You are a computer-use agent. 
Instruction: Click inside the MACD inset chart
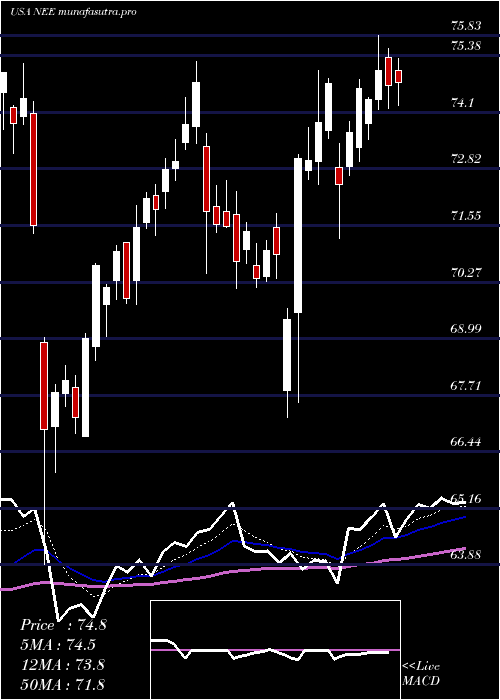[275, 650]
